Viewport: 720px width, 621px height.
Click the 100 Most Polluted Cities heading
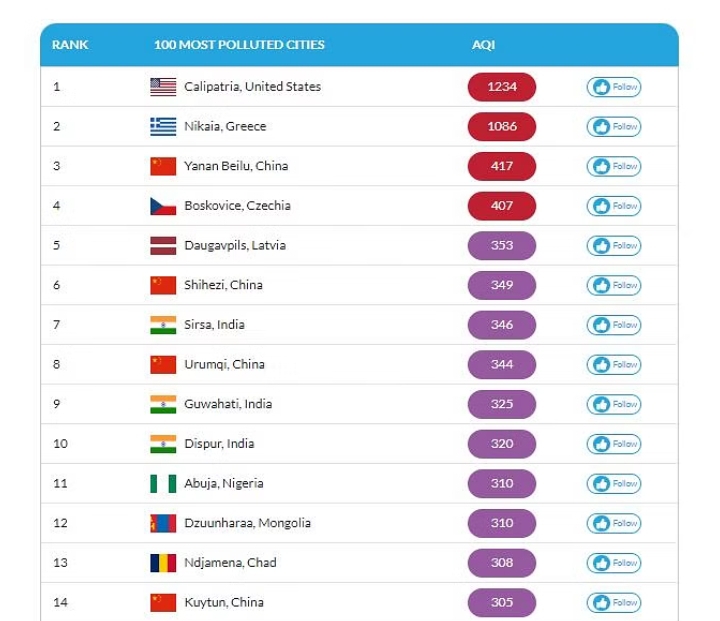[x=239, y=45]
